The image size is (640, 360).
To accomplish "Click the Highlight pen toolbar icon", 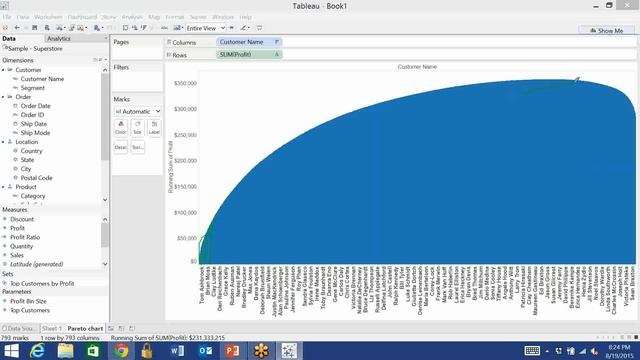I will (244, 28).
